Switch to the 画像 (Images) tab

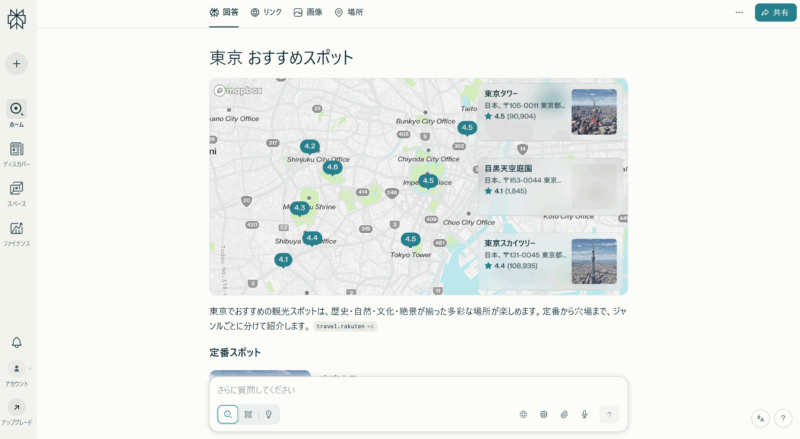pyautogui.click(x=307, y=12)
